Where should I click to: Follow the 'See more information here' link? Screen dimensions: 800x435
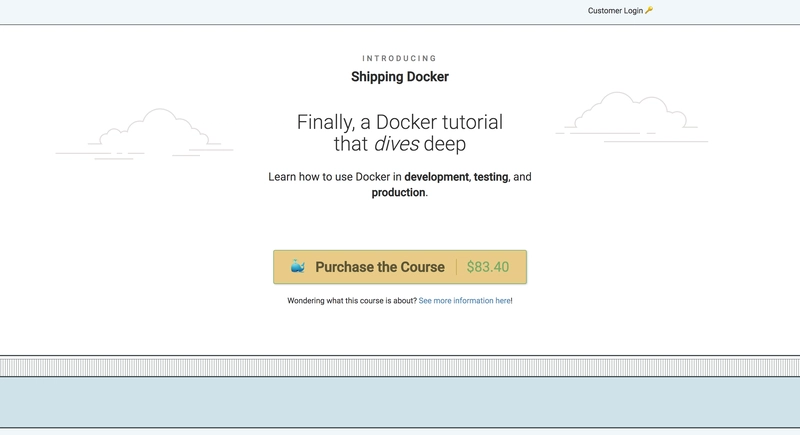pyautogui.click(x=464, y=300)
